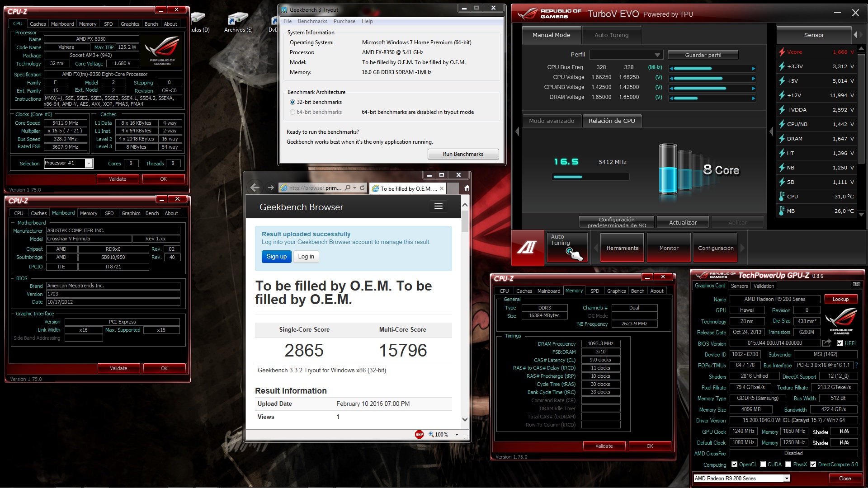
Task: Click the CPU temperature thermometer icon
Action: (782, 197)
